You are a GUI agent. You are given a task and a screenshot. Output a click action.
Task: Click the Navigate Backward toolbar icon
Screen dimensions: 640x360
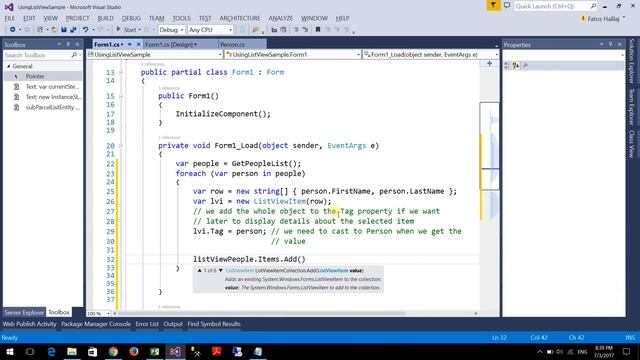point(12,30)
